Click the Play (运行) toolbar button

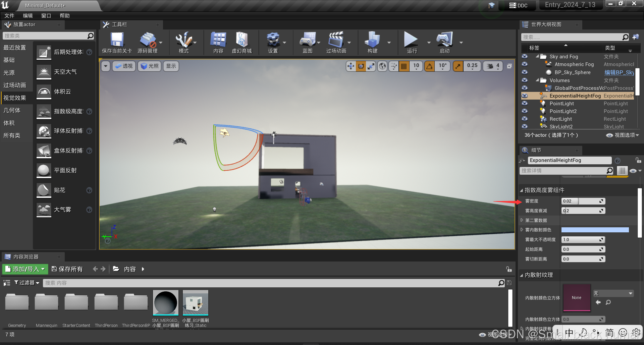coord(411,40)
